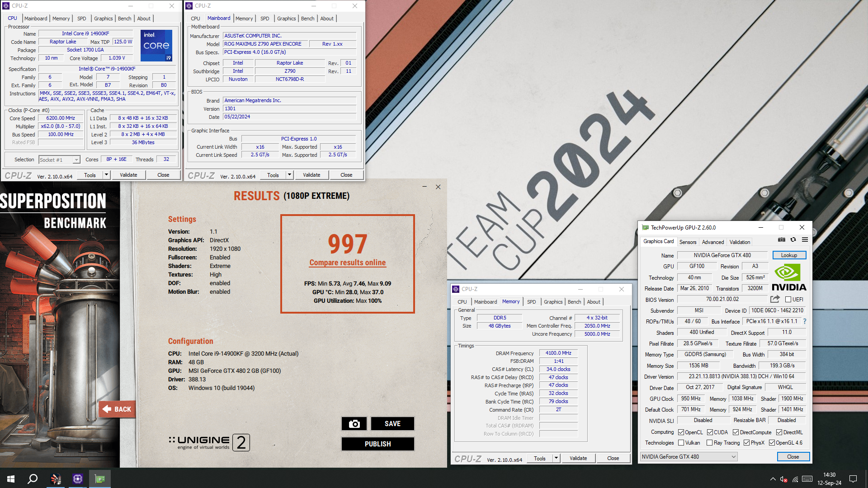Open the GPU-Z hamburger menu
Image resolution: width=868 pixels, height=488 pixels.
click(x=805, y=240)
